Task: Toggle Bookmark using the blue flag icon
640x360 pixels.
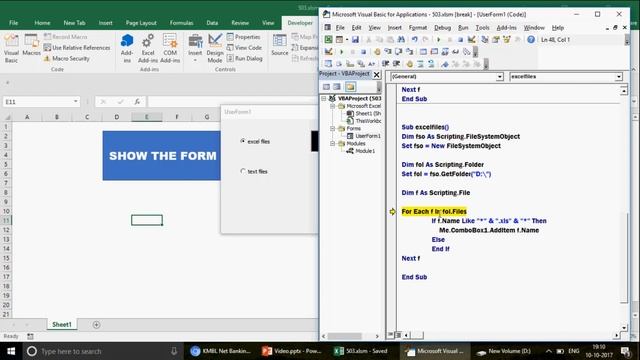Action: tap(445, 64)
